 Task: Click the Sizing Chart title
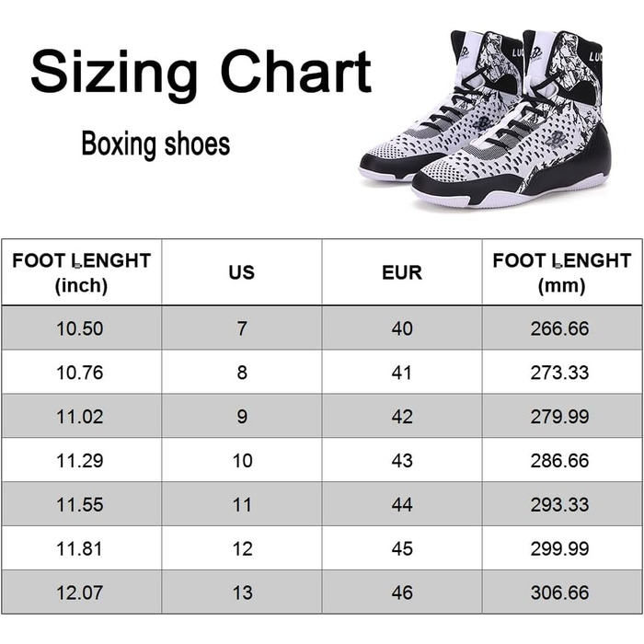pos(201,73)
